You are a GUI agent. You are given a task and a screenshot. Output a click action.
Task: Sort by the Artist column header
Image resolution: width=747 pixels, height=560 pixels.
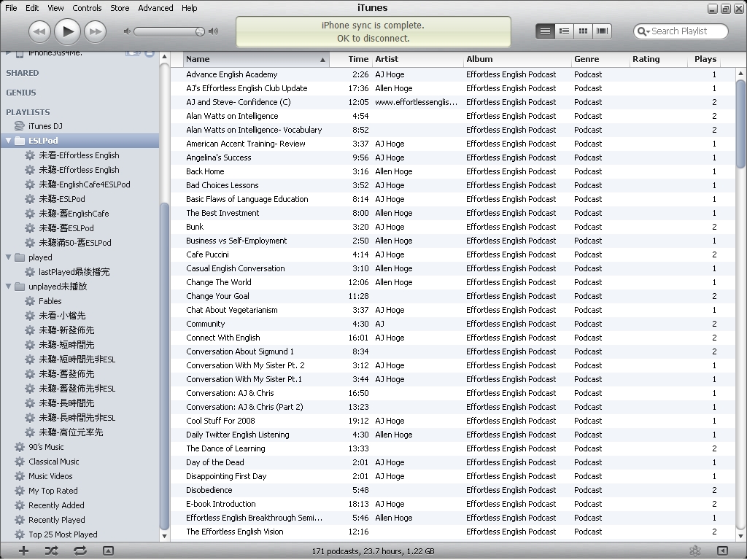418,59
